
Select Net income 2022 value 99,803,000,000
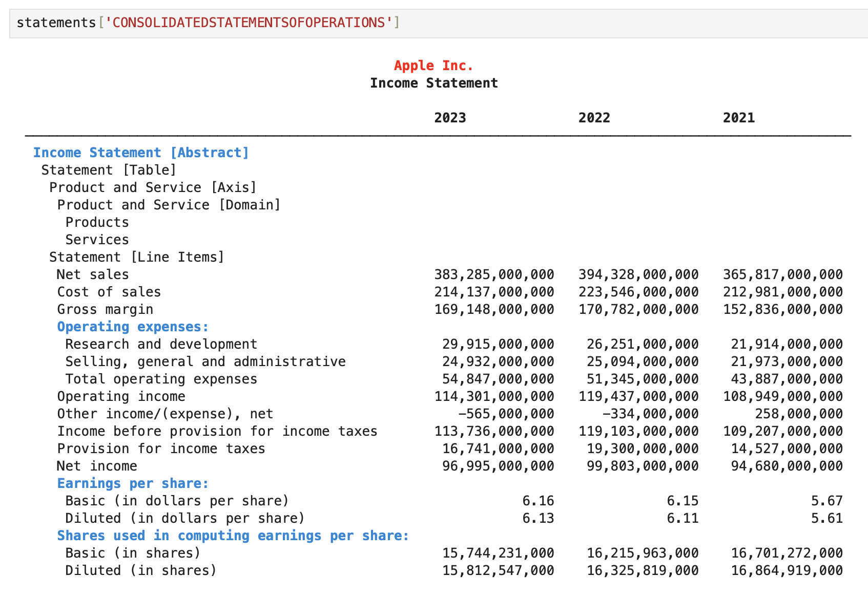643,466
